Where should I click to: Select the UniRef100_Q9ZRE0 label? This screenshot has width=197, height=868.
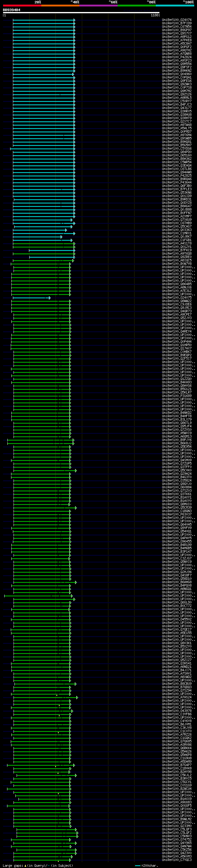pos(177,257)
